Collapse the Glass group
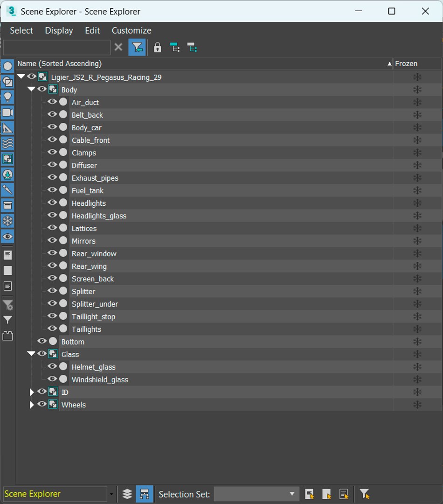This screenshot has width=443, height=504. point(31,354)
